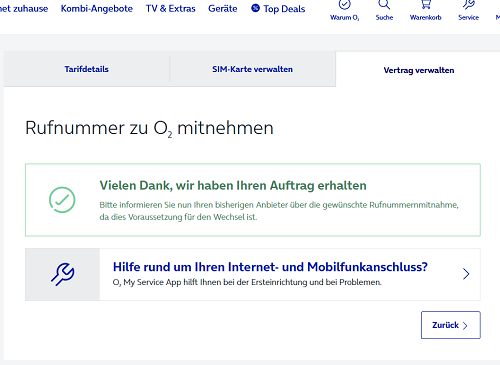
Task: Click the Rufnummer zu O2 mitnehmen heading
Action: 149,128
